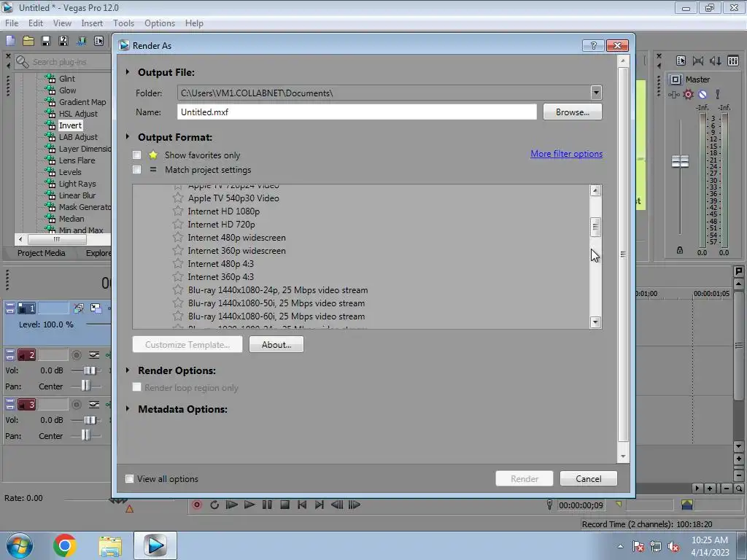747x560 pixels.
Task: Click the Save As toolbar icon
Action: coord(63,41)
